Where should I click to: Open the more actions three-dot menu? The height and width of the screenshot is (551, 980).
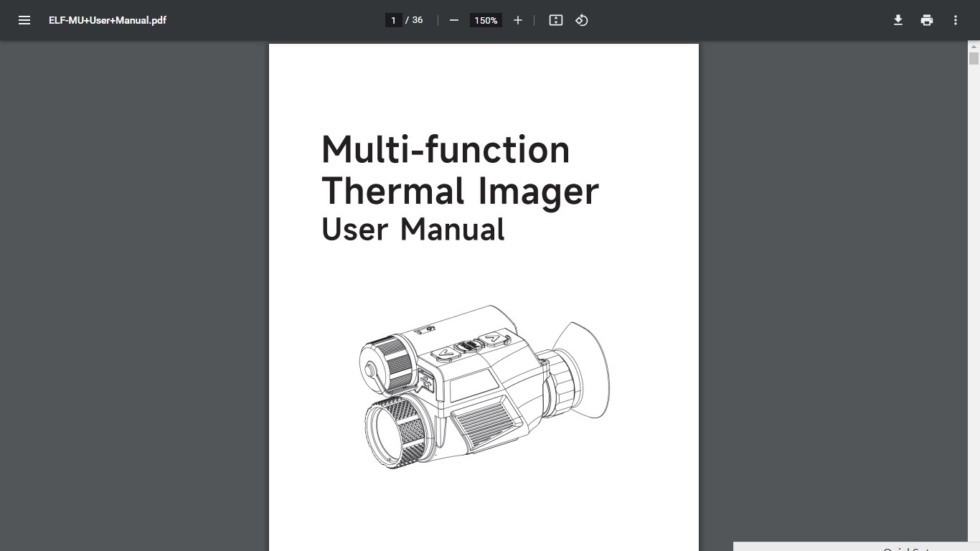pos(956,20)
